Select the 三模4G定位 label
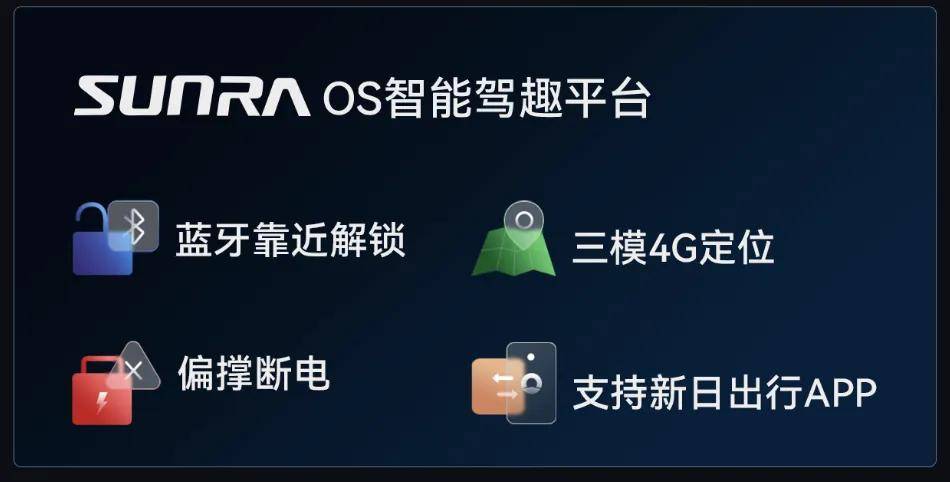Viewport: 950px width, 482px height. coord(673,247)
